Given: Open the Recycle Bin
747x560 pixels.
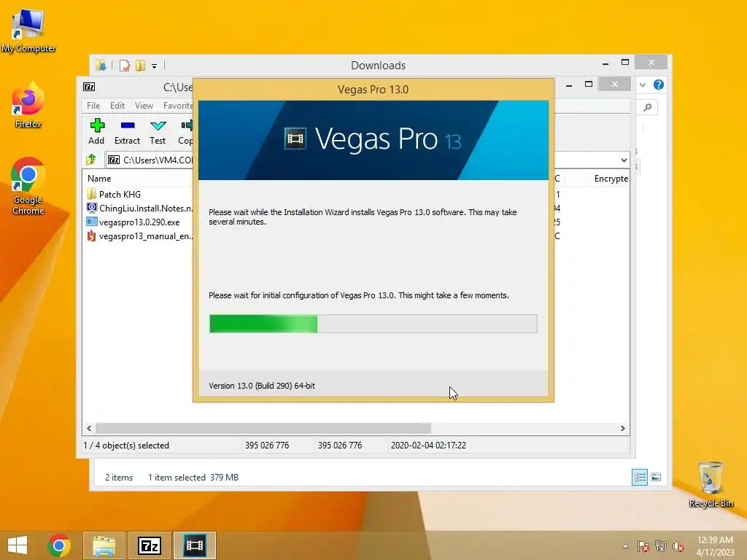Looking at the screenshot, I should pyautogui.click(x=711, y=485).
